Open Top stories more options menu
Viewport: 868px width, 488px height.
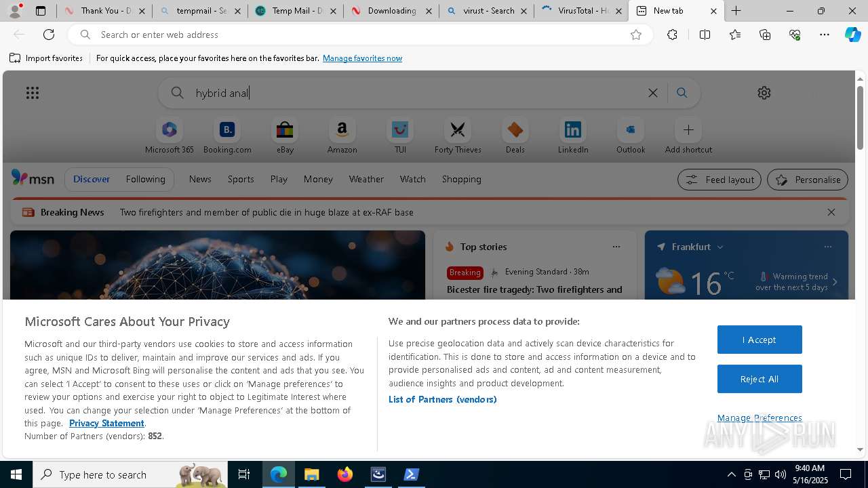pyautogui.click(x=616, y=247)
